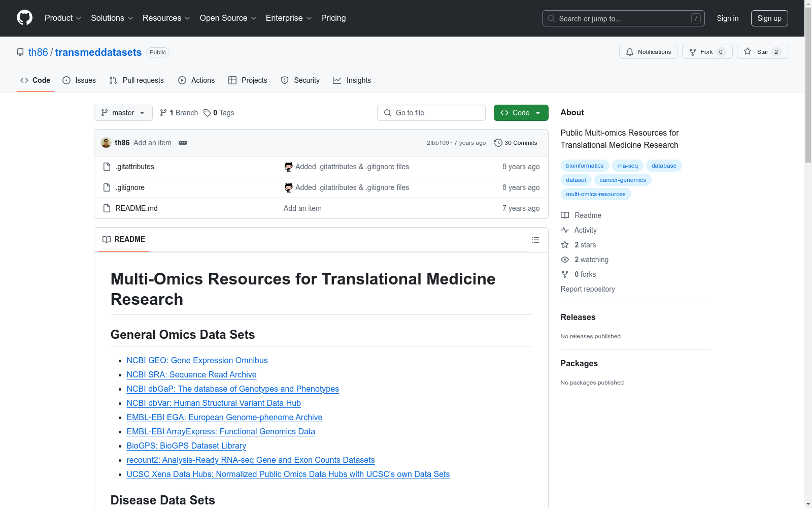Open the master branch selector dropdown
Screen dimensions: 812x508
coord(123,113)
